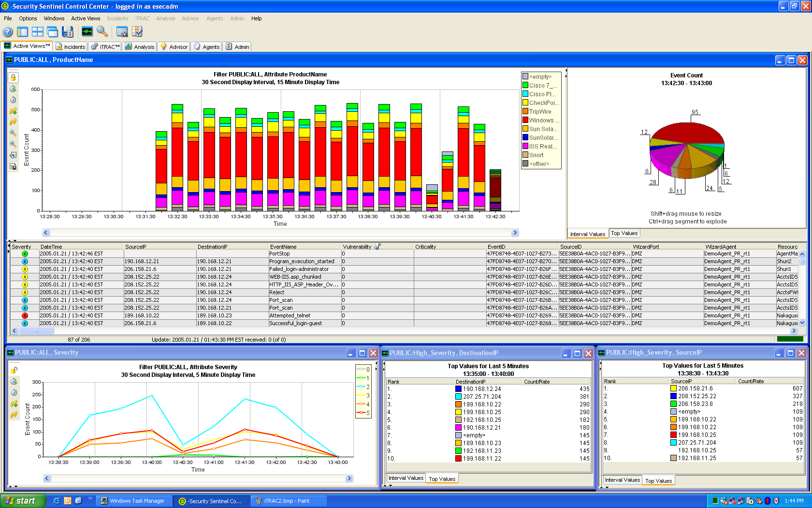
Task: Click the tile windows grid toolbar icon
Action: click(x=38, y=32)
